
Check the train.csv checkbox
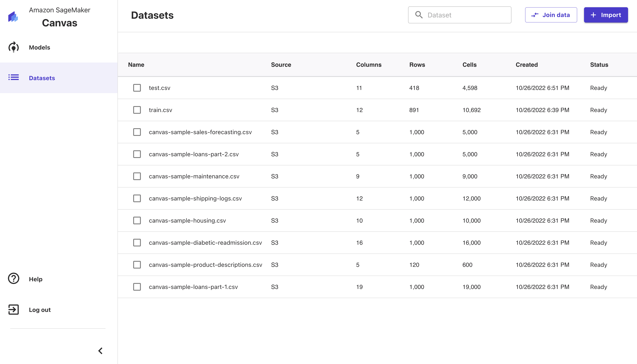tap(137, 110)
